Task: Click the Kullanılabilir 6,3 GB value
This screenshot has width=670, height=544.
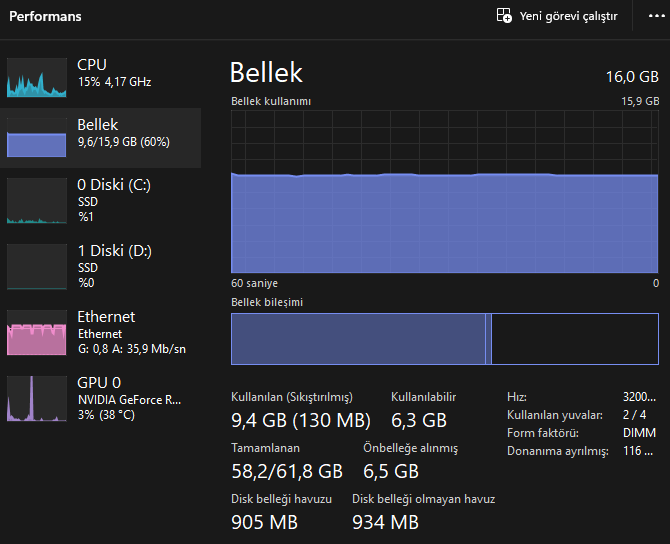Action: tap(418, 420)
